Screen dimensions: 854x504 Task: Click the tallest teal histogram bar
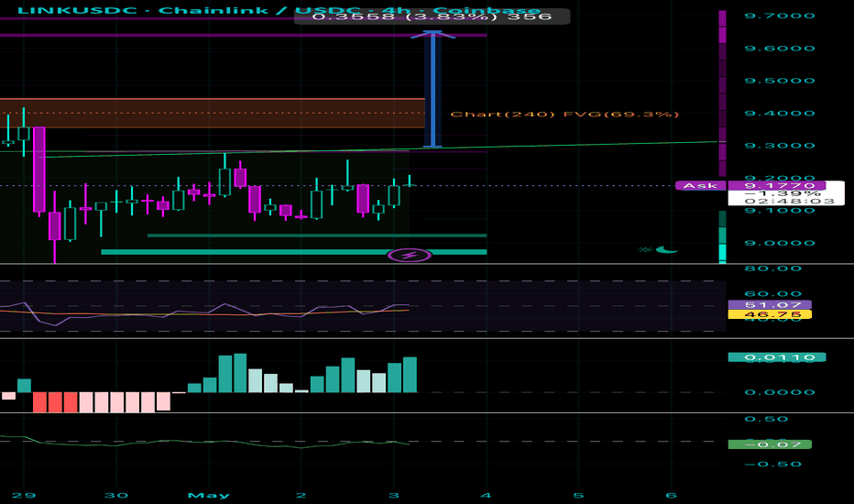point(240,373)
